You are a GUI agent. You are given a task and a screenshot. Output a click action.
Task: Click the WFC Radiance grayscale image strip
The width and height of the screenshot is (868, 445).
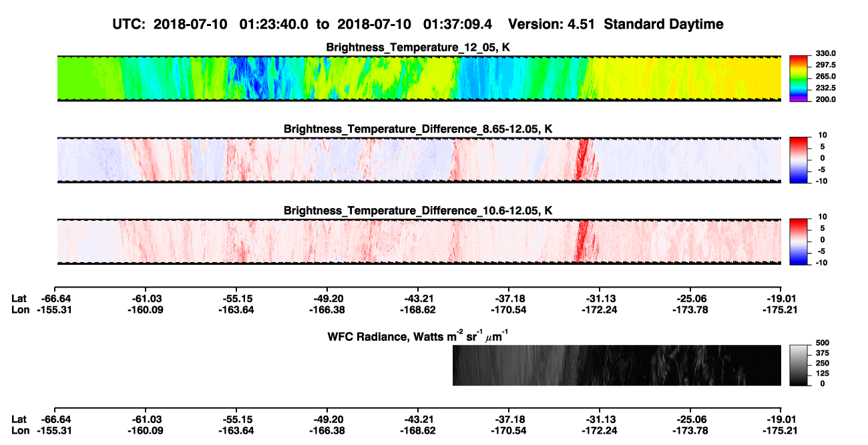coord(617,365)
